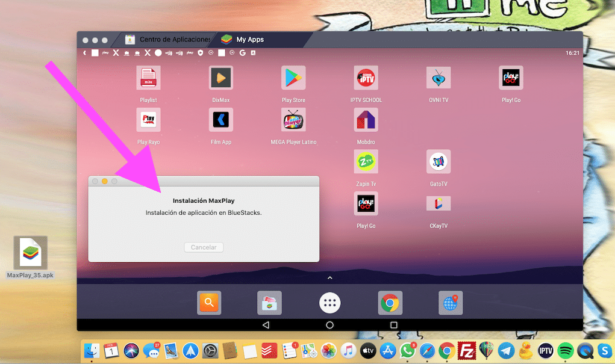Select the MaxPlay_35.apk file on the desktop

[30, 253]
